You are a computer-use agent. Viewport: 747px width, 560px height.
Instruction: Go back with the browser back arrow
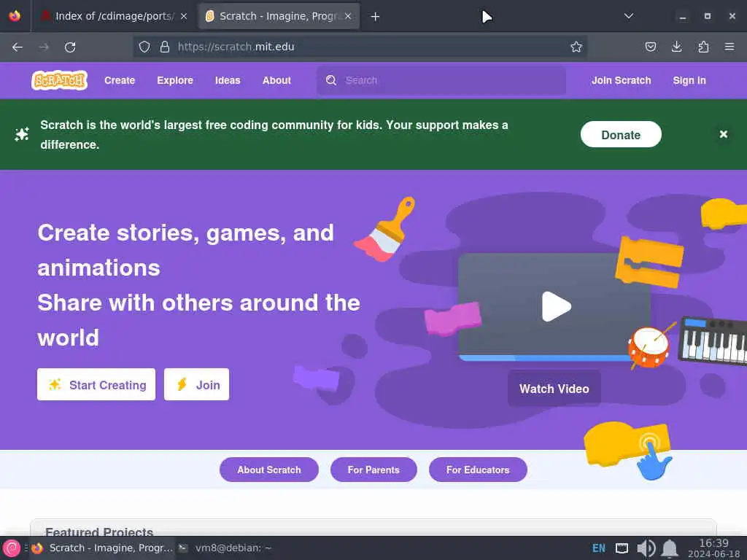tap(18, 47)
